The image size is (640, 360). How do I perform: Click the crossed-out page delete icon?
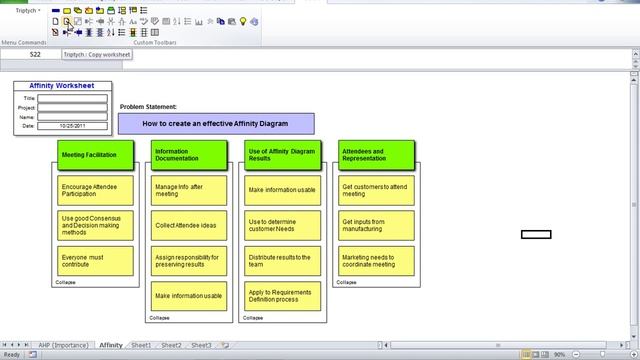click(x=56, y=32)
